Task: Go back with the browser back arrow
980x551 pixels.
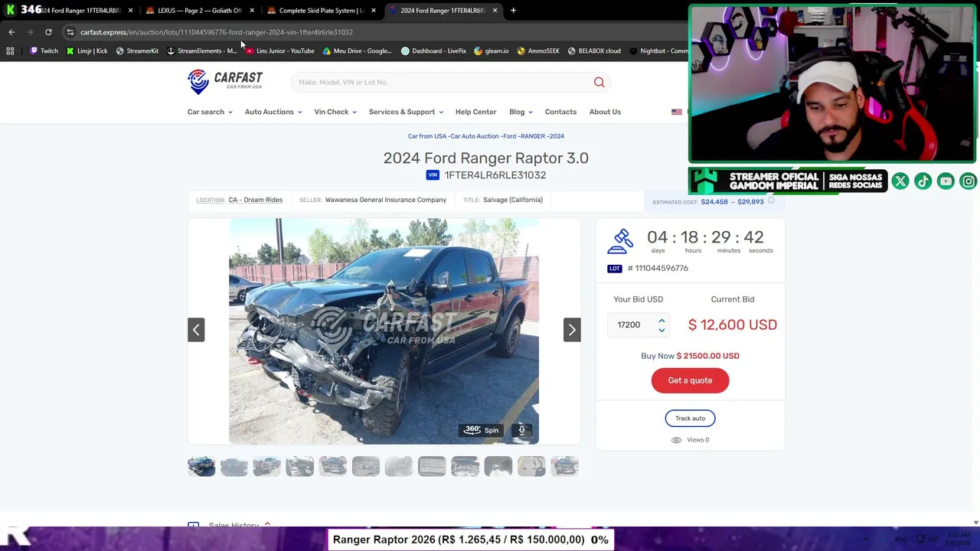Action: 11,32
